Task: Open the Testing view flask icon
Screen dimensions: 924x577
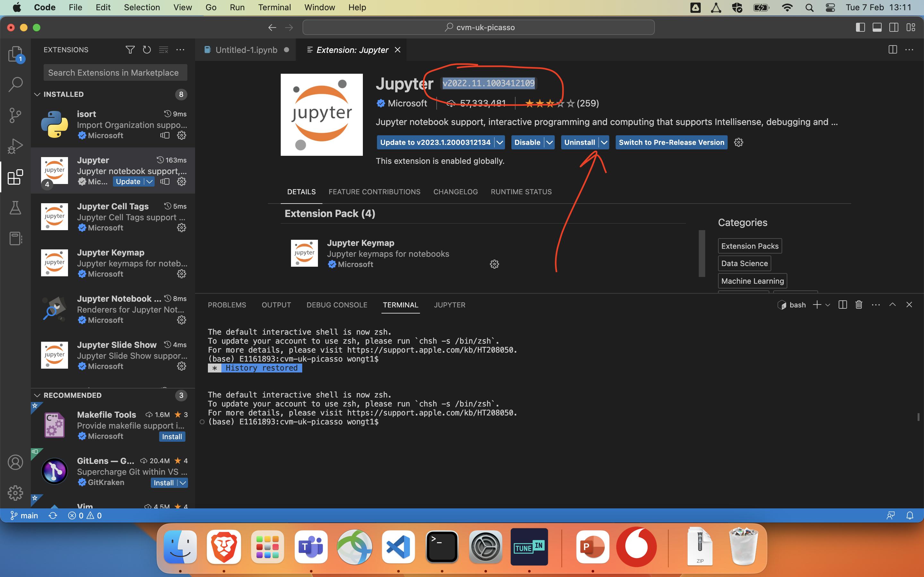Action: pyautogui.click(x=15, y=207)
